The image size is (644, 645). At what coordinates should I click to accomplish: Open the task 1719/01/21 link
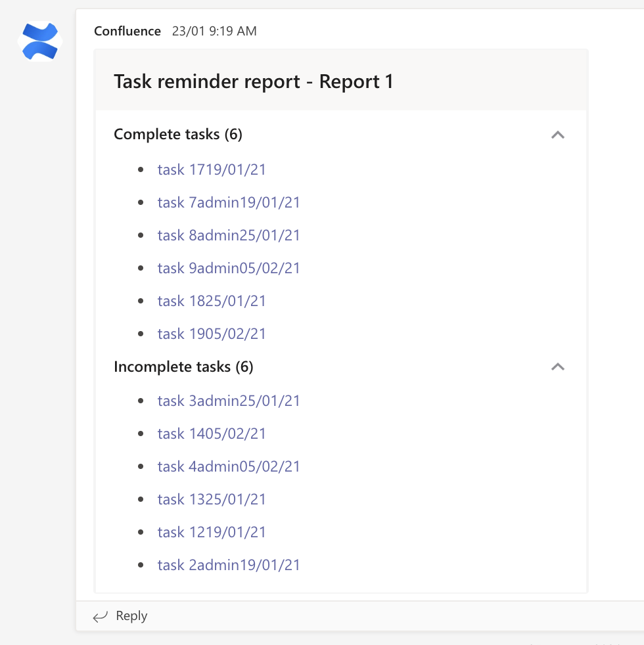click(x=212, y=169)
